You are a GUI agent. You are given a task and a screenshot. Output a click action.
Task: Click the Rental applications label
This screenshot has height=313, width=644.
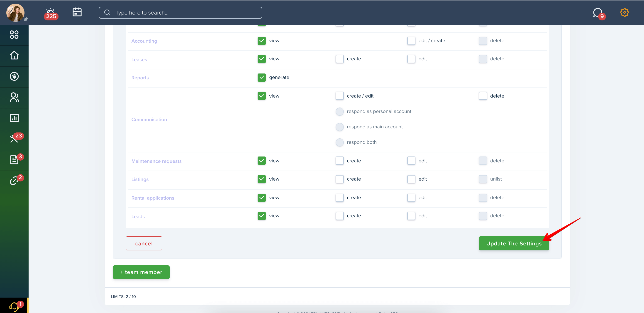pos(153,198)
